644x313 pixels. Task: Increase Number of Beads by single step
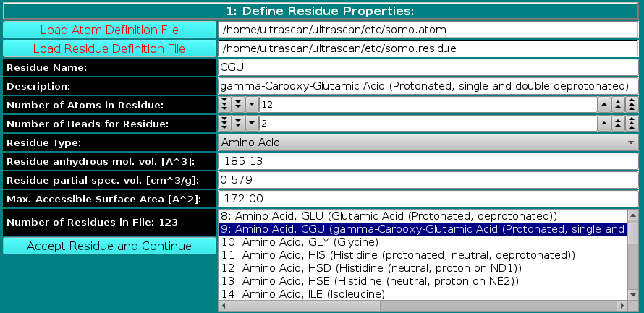603,124
